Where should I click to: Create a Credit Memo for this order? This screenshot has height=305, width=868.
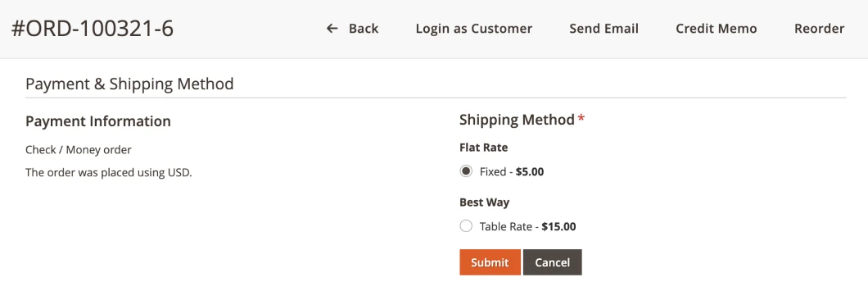tap(717, 28)
